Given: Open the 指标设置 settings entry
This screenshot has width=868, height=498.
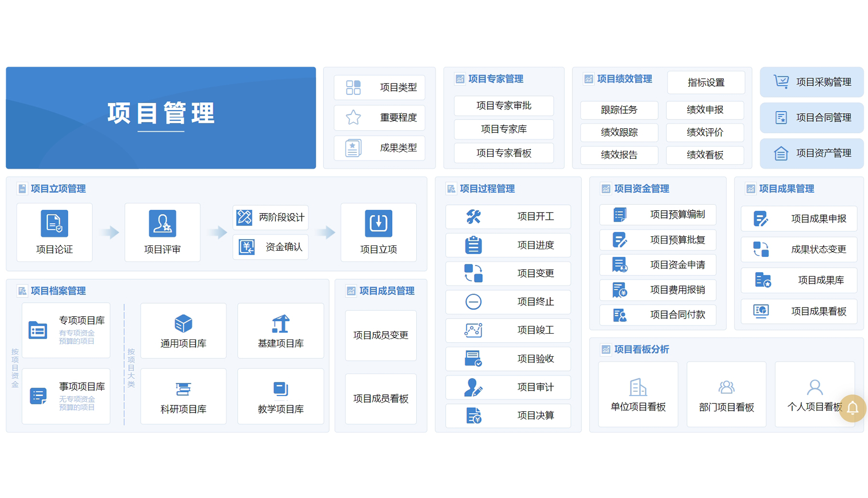Looking at the screenshot, I should (x=706, y=82).
